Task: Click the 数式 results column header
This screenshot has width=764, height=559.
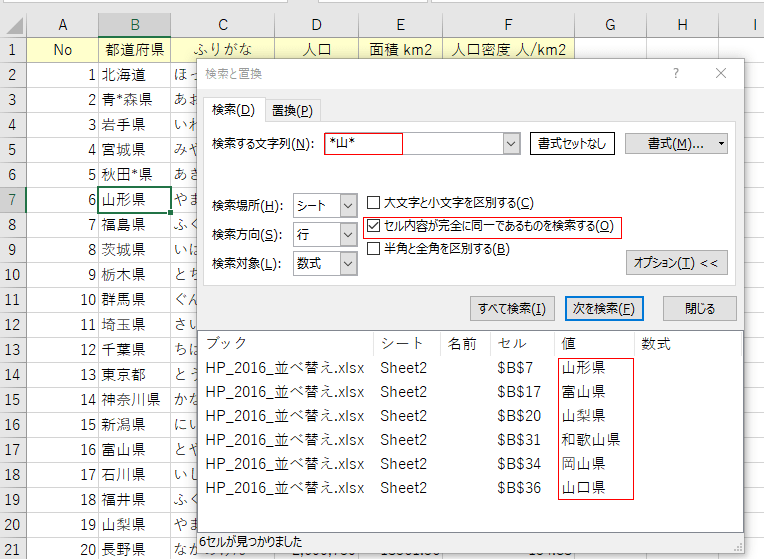Action: (688, 344)
